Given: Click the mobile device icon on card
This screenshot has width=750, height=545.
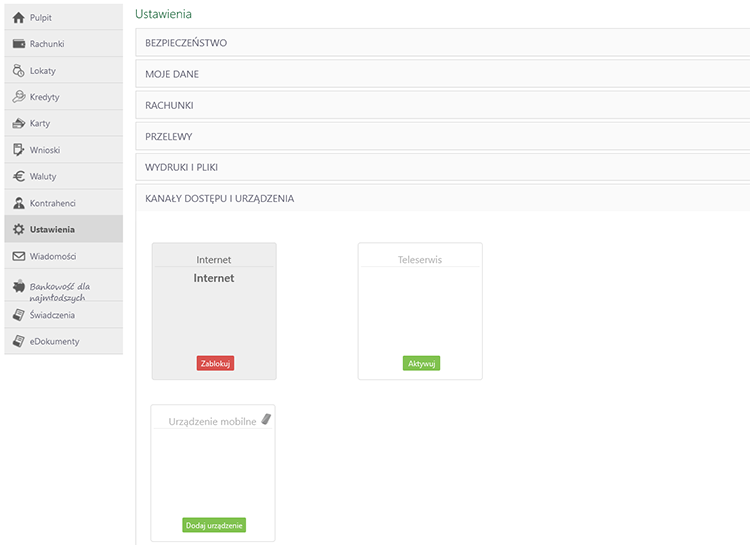Looking at the screenshot, I should coord(266,419).
